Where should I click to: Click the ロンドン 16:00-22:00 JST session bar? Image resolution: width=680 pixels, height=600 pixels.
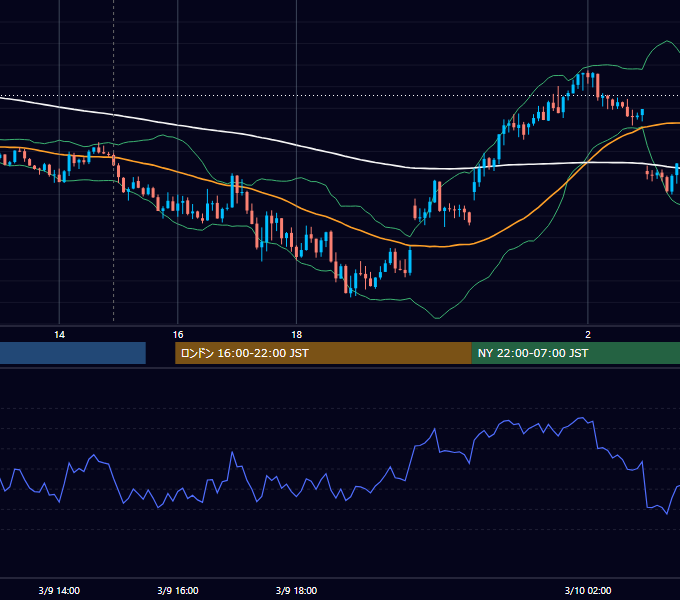pyautogui.click(x=323, y=353)
